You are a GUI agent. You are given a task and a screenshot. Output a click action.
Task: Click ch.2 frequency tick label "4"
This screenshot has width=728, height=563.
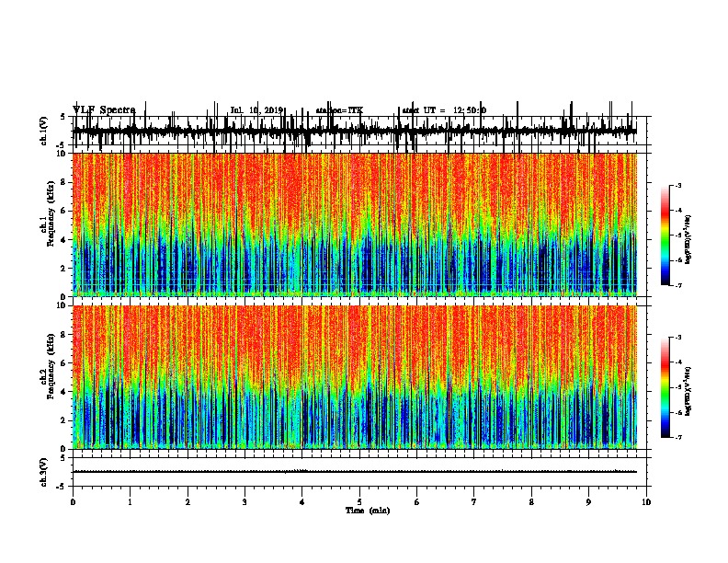[63, 392]
